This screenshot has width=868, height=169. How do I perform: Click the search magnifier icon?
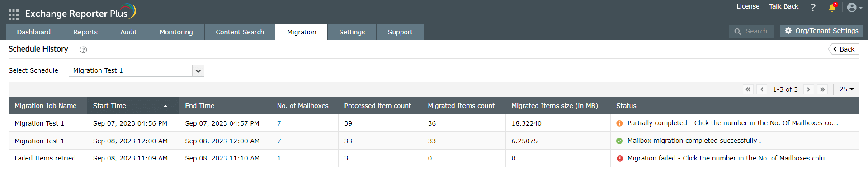[x=737, y=32]
